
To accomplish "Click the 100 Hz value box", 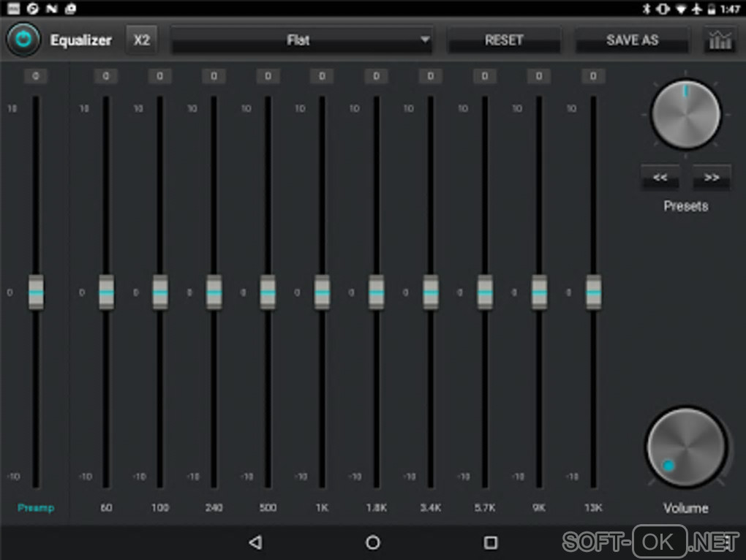I will (160, 76).
